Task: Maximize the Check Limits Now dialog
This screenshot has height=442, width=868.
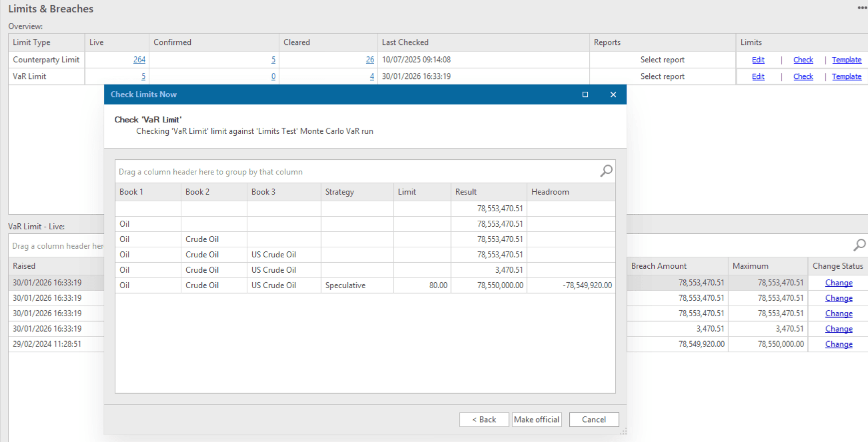Action: [x=585, y=94]
